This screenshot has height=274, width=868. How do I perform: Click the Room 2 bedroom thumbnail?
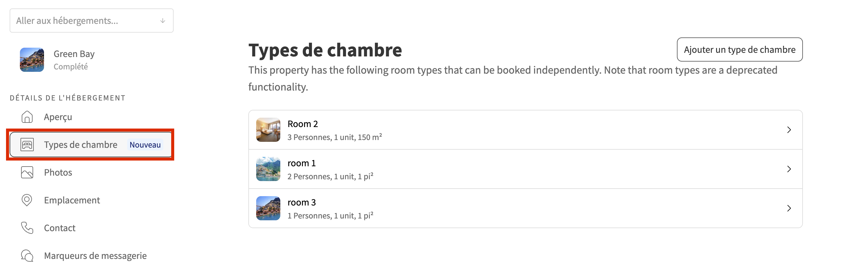[x=268, y=129]
